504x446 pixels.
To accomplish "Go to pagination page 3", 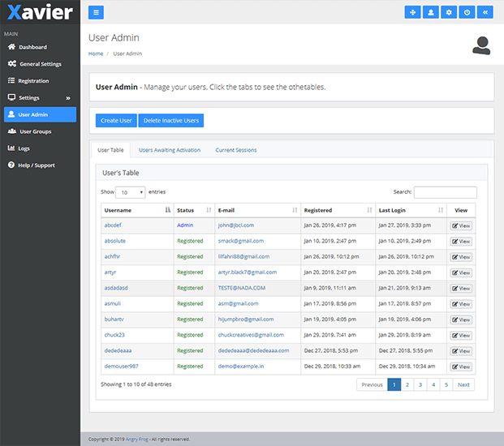I will (420, 384).
